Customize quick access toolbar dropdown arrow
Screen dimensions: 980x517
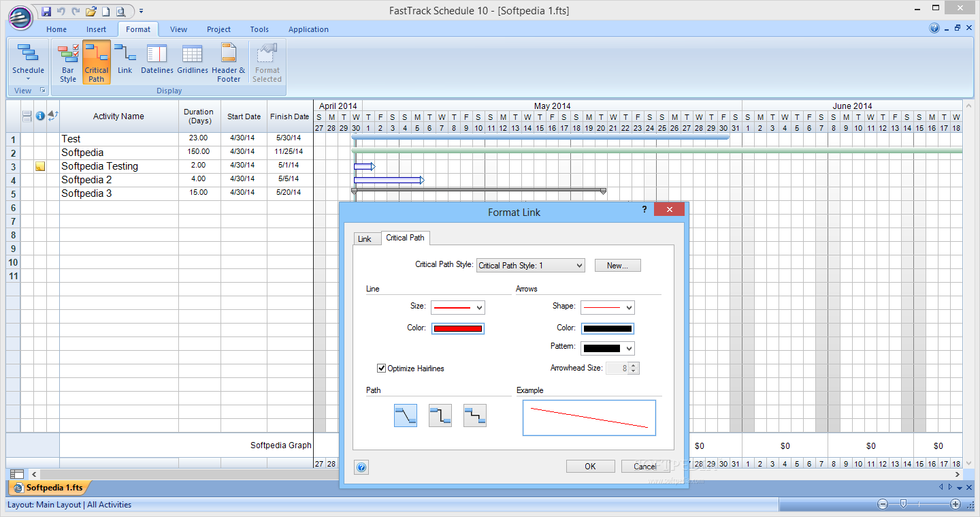tap(141, 12)
